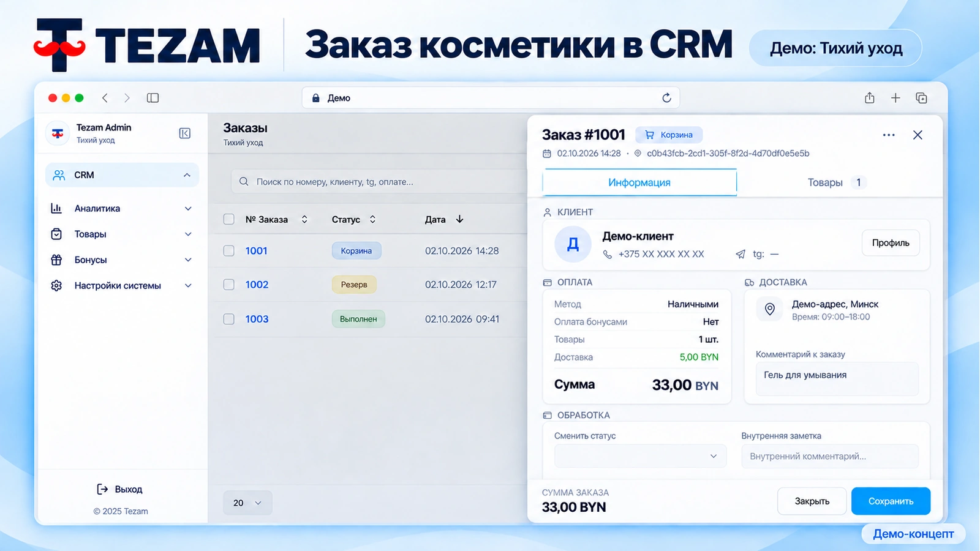Click the Аналитика chart icon
The height and width of the screenshot is (551, 980).
pyautogui.click(x=56, y=208)
